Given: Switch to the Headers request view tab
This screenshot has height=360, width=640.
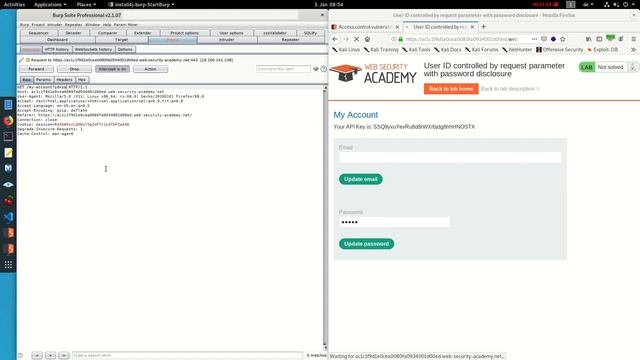Looking at the screenshot, I should coord(64,80).
